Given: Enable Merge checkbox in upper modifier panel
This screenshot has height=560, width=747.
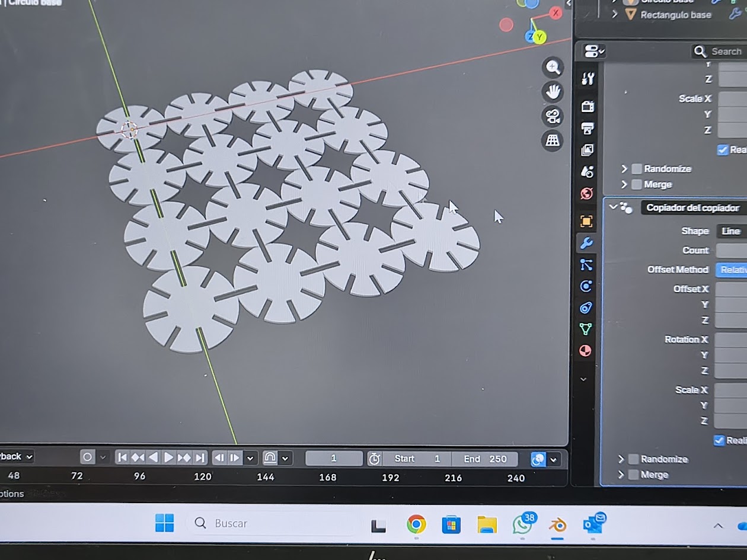Looking at the screenshot, I should 637,184.
